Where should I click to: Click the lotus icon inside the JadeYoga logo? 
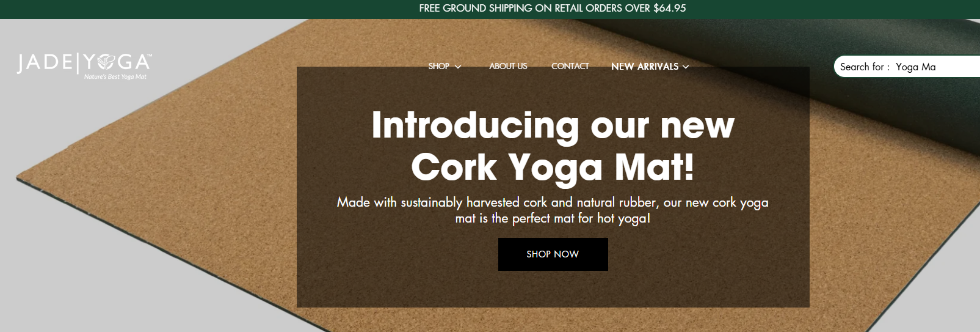tap(106, 61)
